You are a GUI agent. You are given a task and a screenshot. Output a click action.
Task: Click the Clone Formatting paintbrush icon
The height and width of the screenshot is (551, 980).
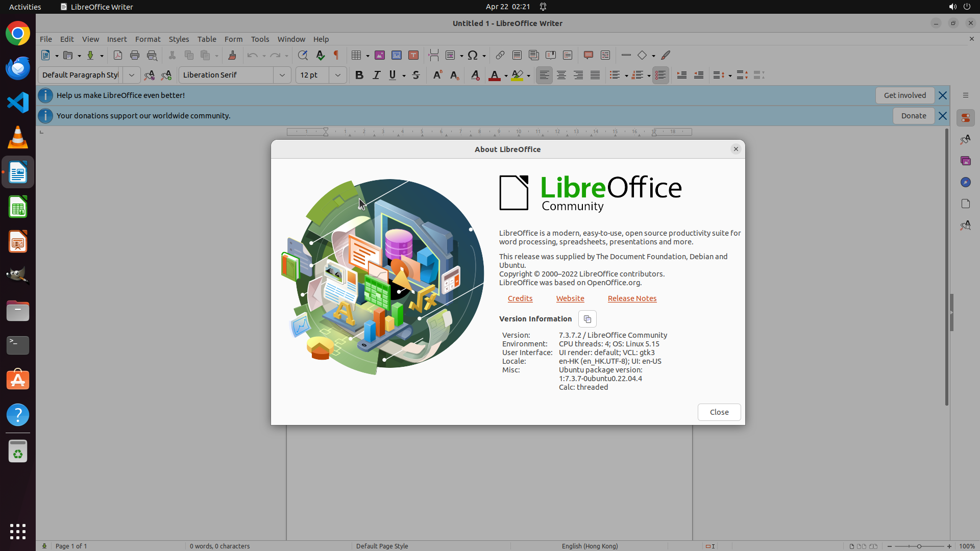click(x=232, y=55)
